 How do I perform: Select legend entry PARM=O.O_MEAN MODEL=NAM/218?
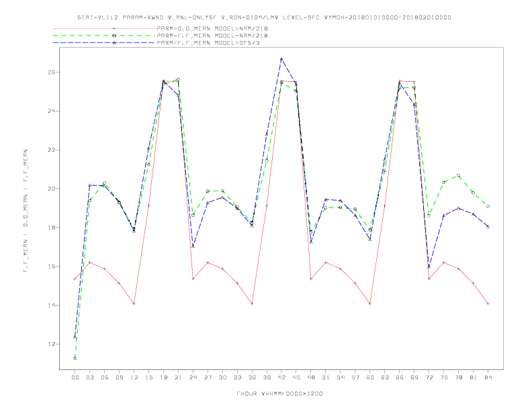pyautogui.click(x=212, y=28)
